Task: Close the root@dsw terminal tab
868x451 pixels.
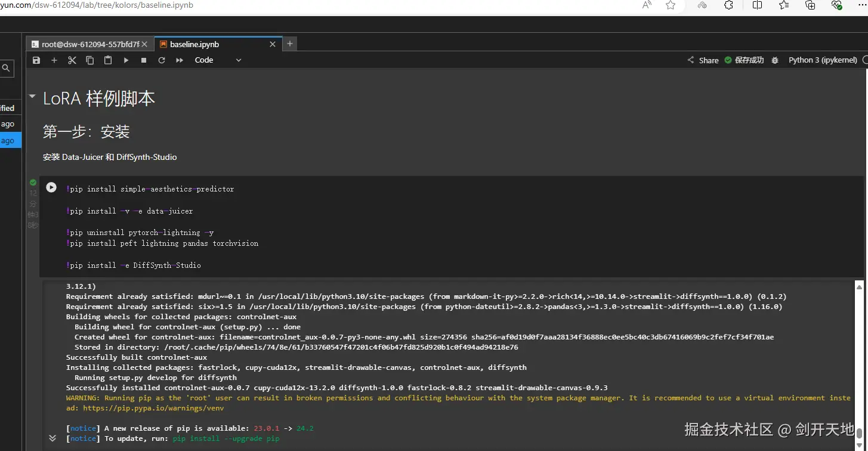Action: coord(144,44)
